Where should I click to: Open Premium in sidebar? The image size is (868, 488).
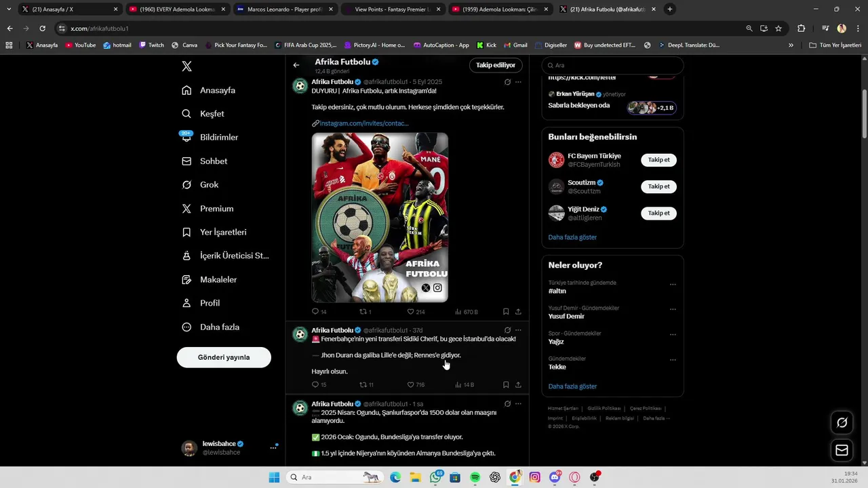[x=208, y=209]
